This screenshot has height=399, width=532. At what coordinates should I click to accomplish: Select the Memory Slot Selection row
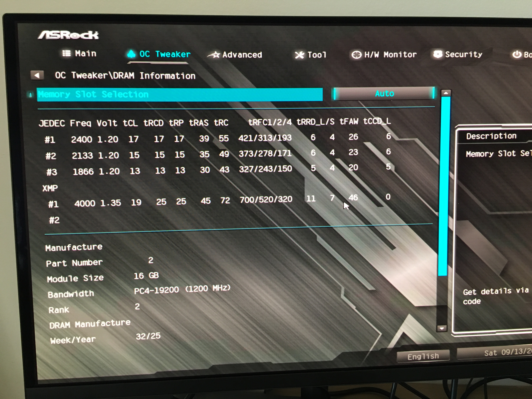point(180,94)
